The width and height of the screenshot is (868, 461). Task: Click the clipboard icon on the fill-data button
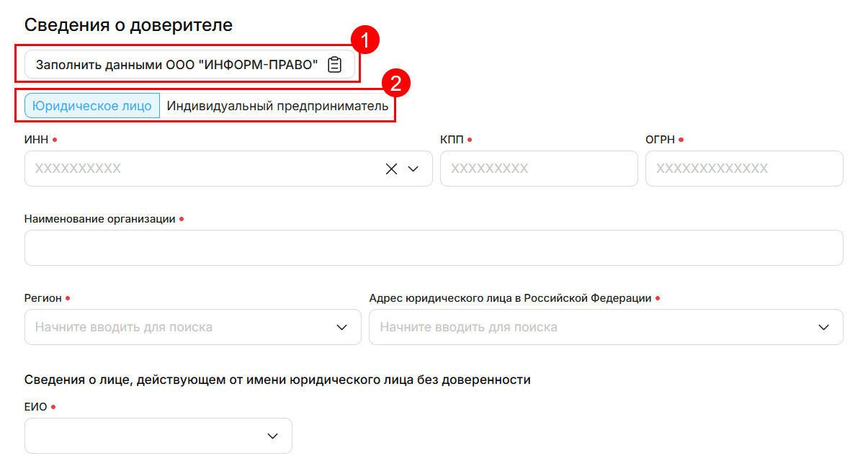(334, 65)
